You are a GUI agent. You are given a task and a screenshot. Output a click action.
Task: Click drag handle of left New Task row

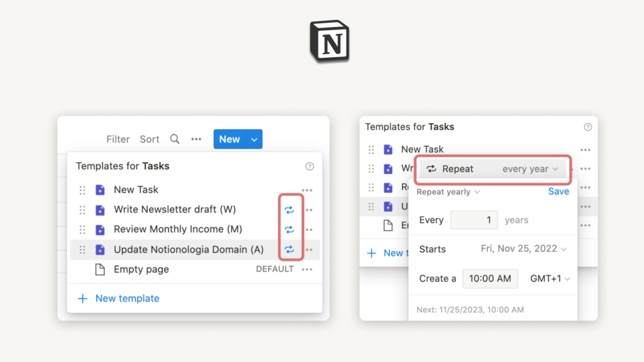point(82,190)
